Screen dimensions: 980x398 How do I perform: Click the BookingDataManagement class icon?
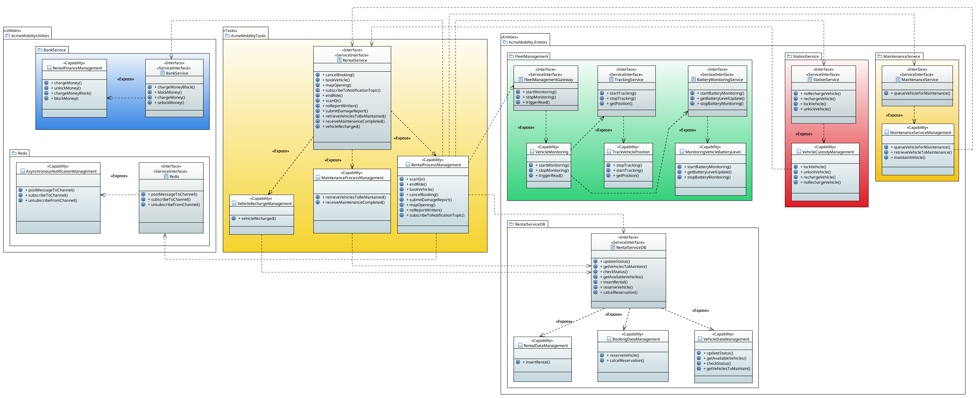(x=609, y=340)
